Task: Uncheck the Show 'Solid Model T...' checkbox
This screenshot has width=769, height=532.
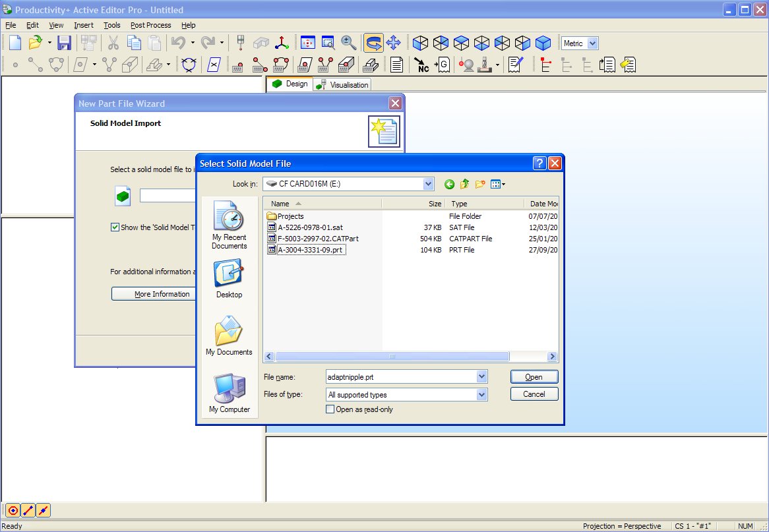Action: coord(115,227)
